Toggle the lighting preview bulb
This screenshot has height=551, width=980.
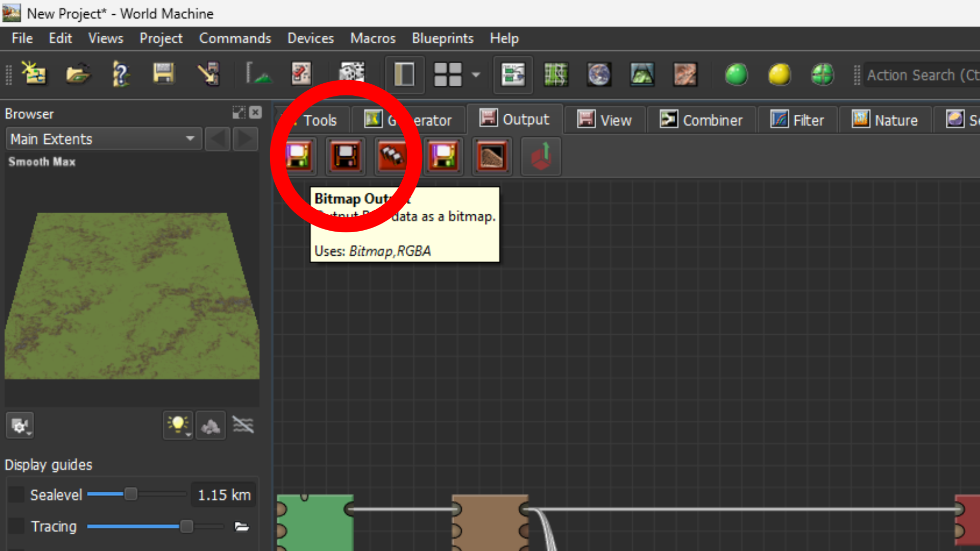pyautogui.click(x=177, y=425)
